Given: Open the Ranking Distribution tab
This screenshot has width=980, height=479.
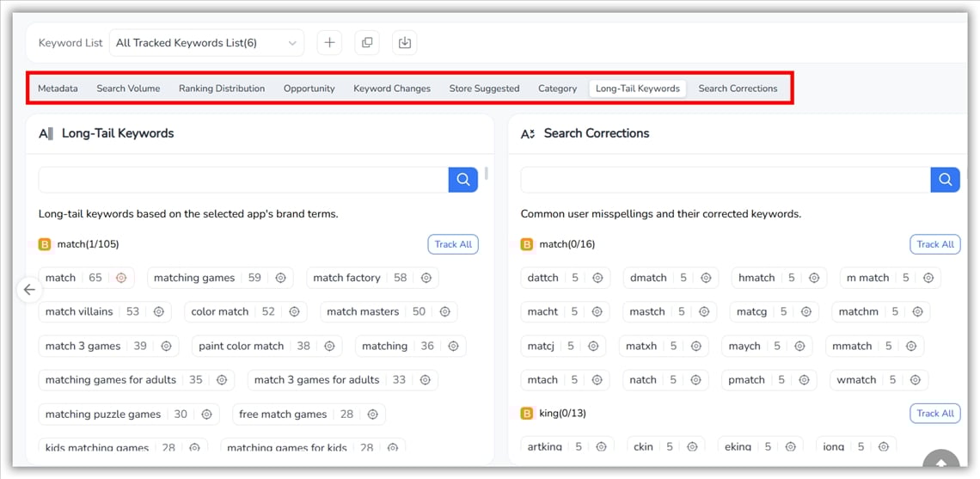Looking at the screenshot, I should pyautogui.click(x=222, y=89).
